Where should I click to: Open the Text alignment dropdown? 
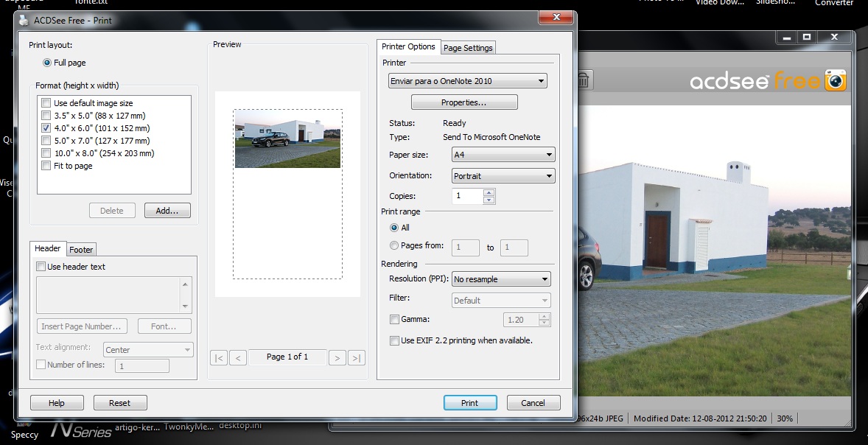pos(148,350)
